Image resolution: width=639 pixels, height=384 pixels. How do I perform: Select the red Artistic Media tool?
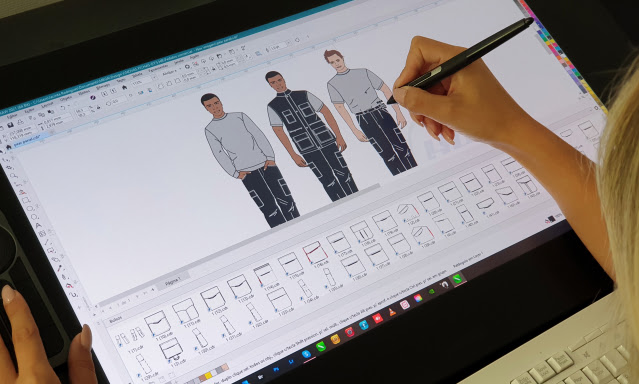pos(22,192)
